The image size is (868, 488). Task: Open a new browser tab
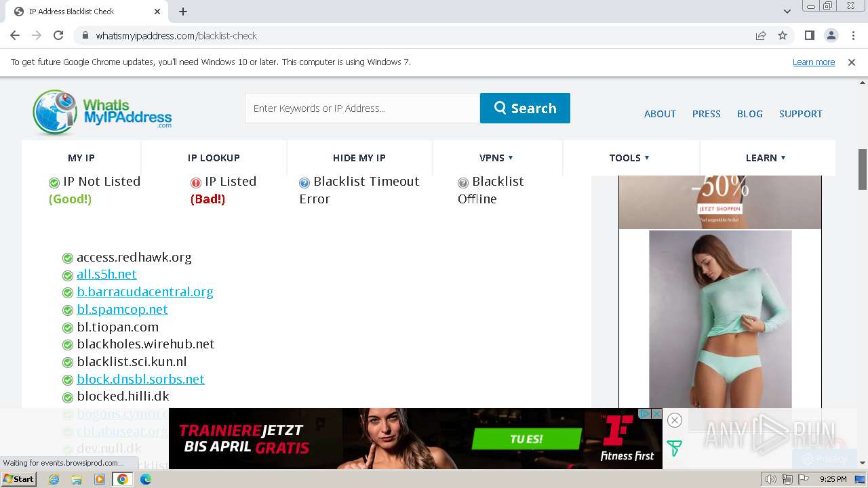[x=183, y=12]
